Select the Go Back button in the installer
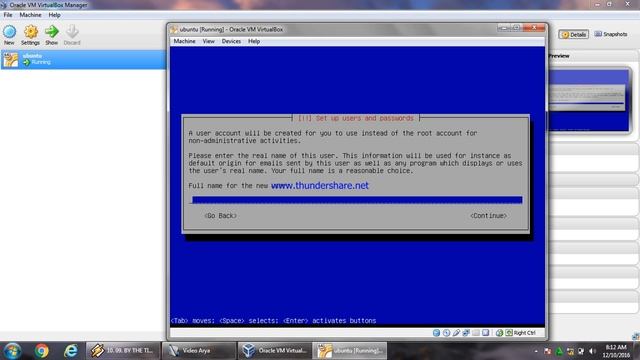 (x=220, y=216)
